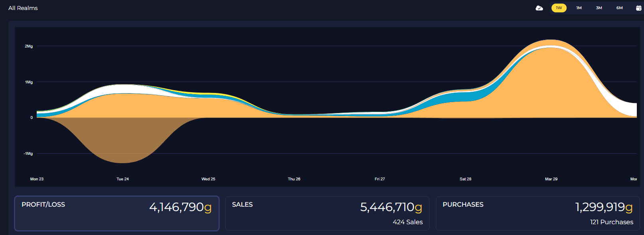Screen dimensions: 644x235
Task: Set chart period to 6M
Action: 619,8
